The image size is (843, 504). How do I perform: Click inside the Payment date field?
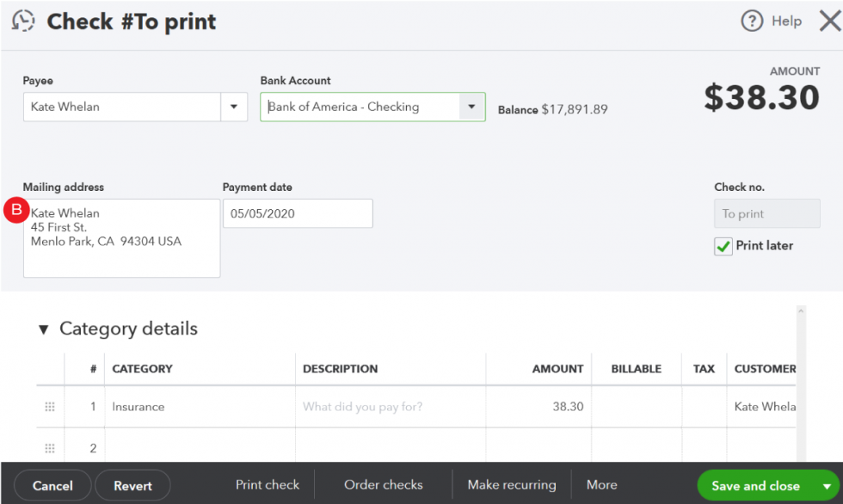(x=297, y=213)
